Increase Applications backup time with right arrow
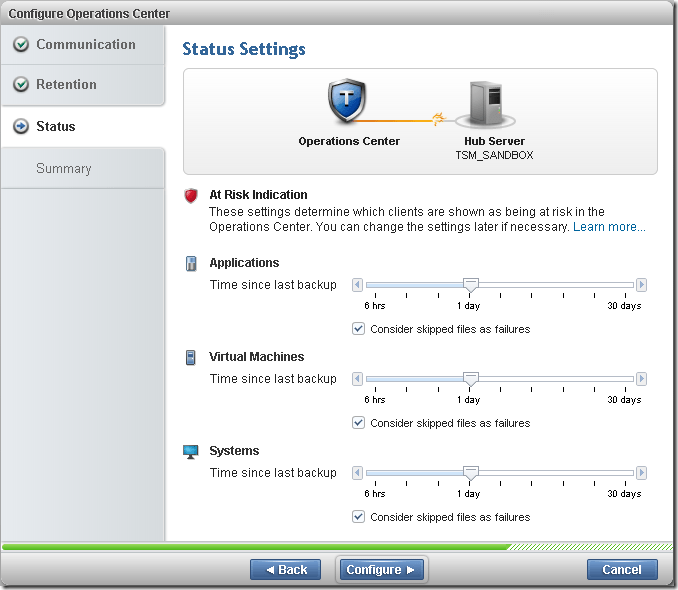Screen dimensions: 678x590 642,285
